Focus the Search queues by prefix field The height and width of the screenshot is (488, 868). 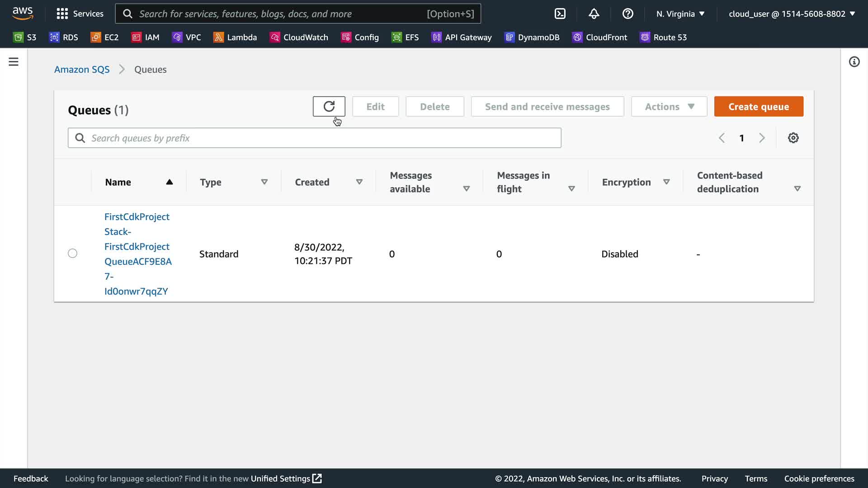(314, 138)
